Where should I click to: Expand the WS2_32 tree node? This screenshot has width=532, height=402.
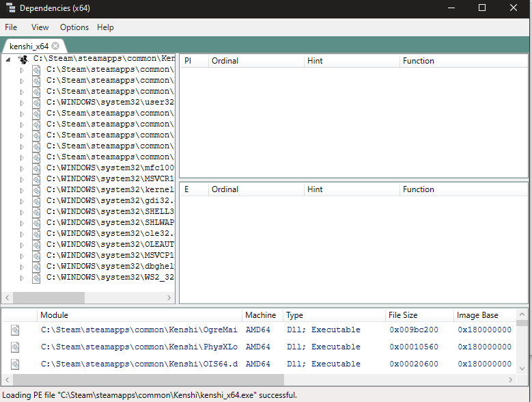click(x=22, y=278)
